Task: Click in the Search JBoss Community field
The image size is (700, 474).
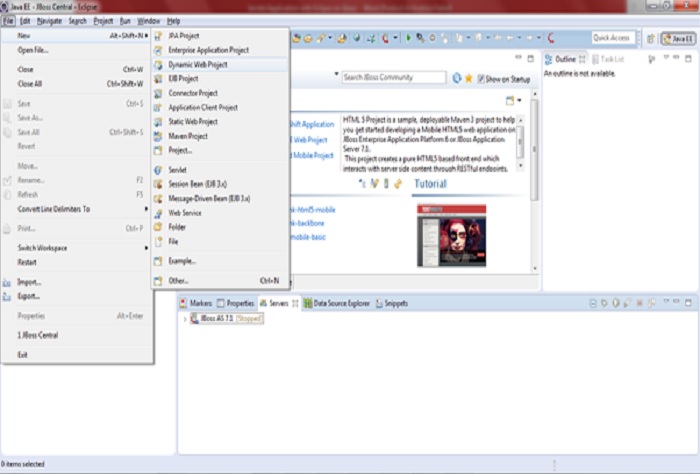Action: [x=394, y=78]
